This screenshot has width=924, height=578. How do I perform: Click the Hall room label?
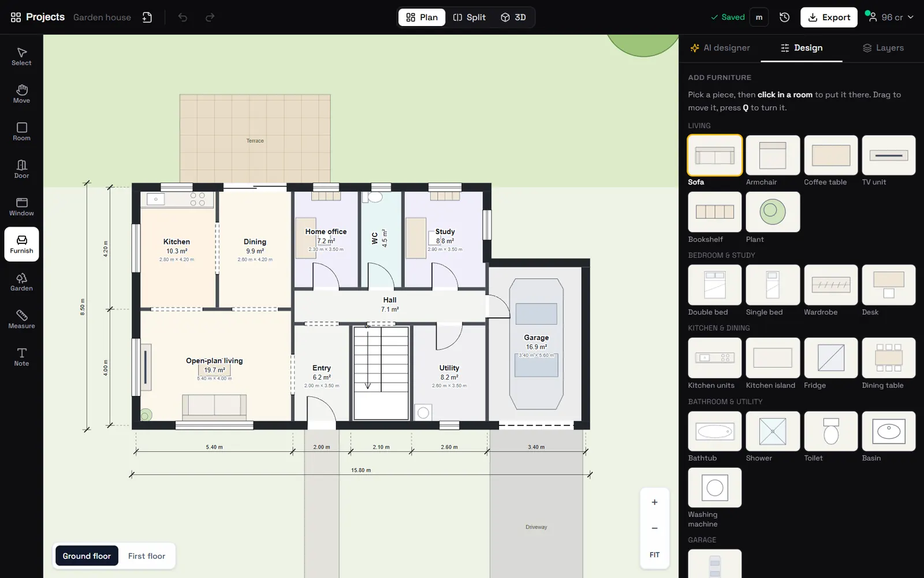390,300
